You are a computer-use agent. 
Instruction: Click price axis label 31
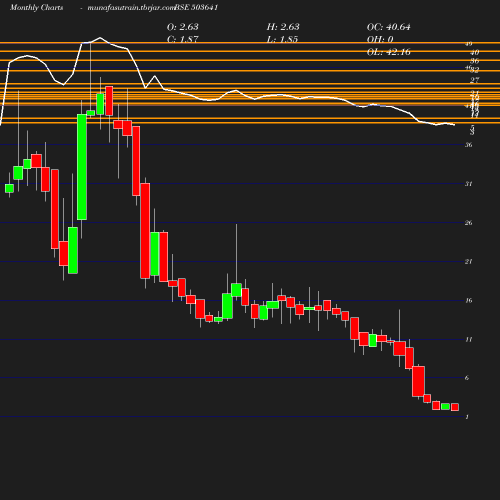click(x=469, y=184)
